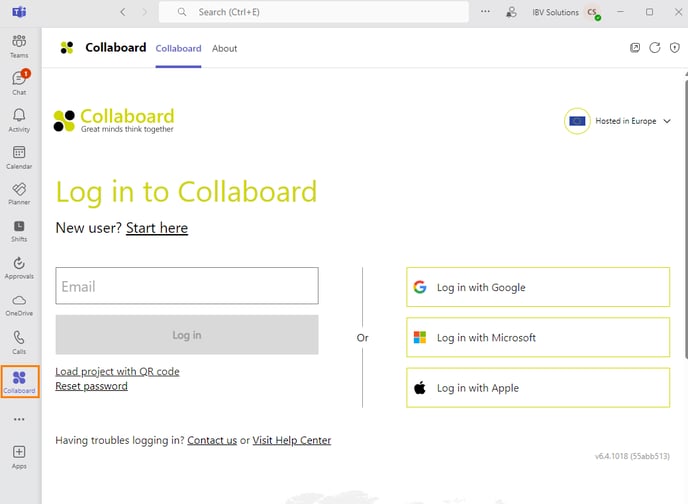The height and width of the screenshot is (504, 688).
Task: Open the Shifts app
Action: 19,231
